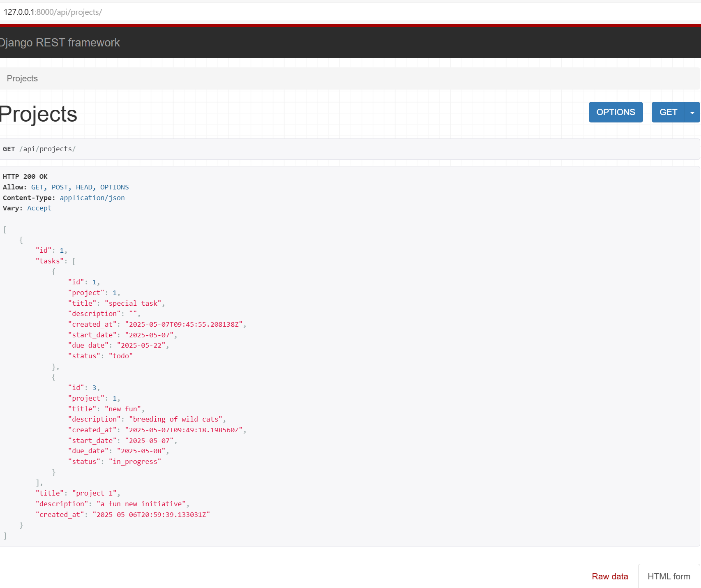Expand the GET format dropdown caret
Image resolution: width=701 pixels, height=588 pixels.
(x=692, y=113)
